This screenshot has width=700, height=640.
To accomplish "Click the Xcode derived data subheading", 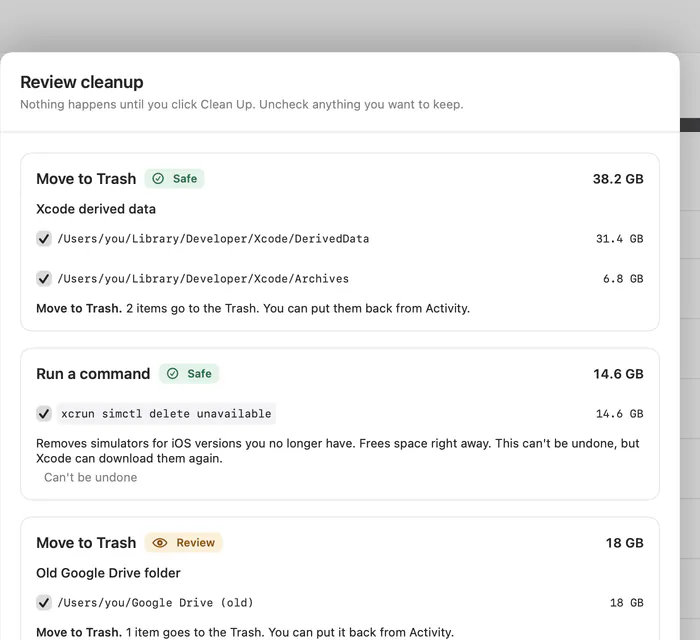I will (96, 209).
